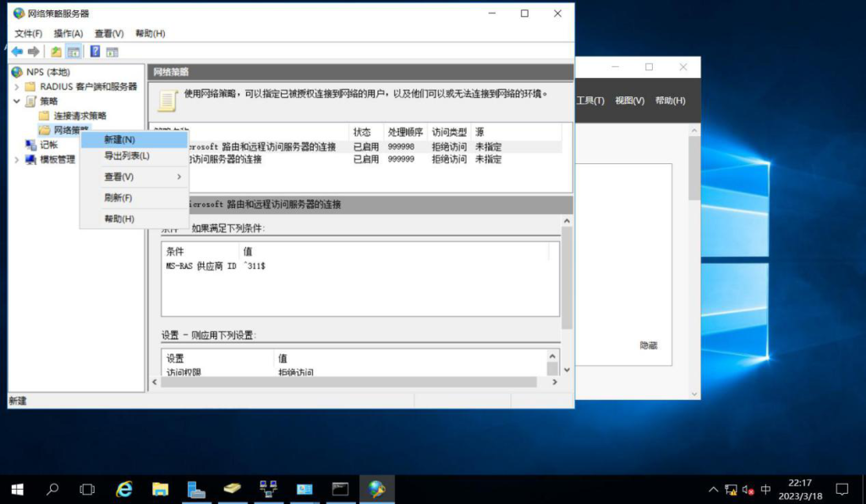This screenshot has width=866, height=504.
Task: Click 隐藏 link in background window
Action: [649, 346]
